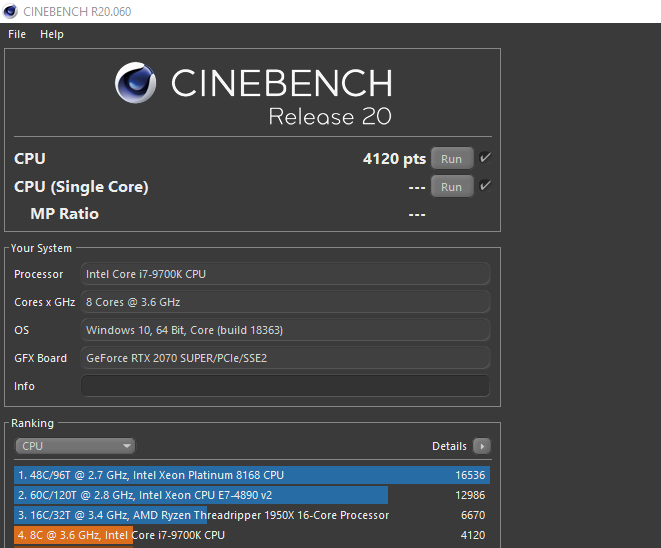Click the MP Ratio label
The width and height of the screenshot is (661, 548).
64,214
